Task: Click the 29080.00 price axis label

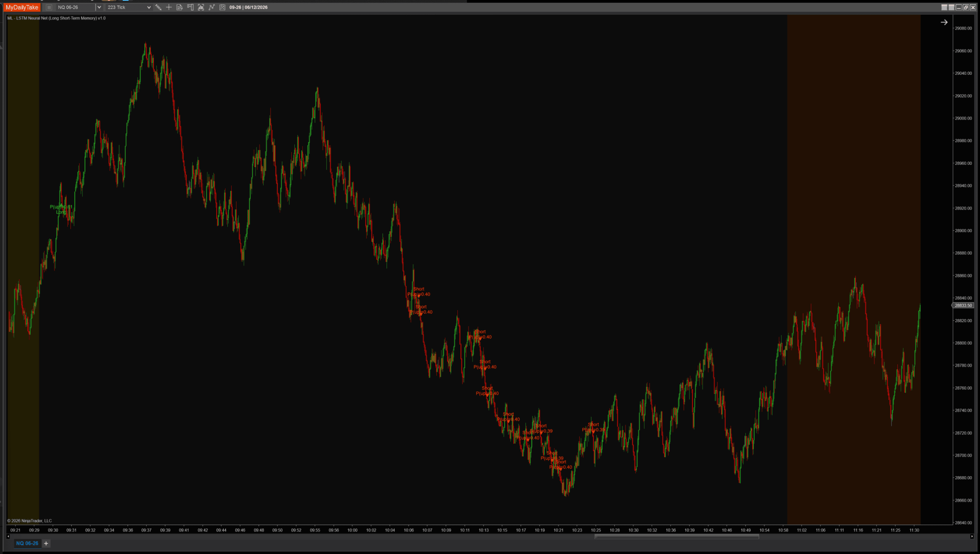Action: [963, 28]
